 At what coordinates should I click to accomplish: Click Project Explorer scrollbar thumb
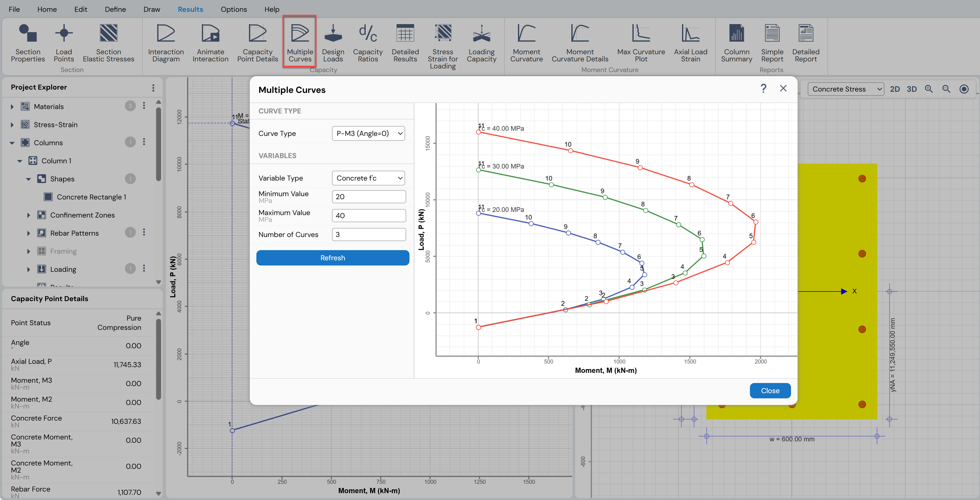[159, 145]
